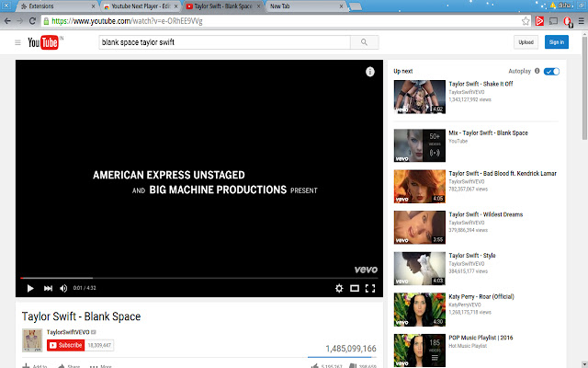Click the 1,485,099,166 view count
The height and width of the screenshot is (368, 588).
coord(351,349)
